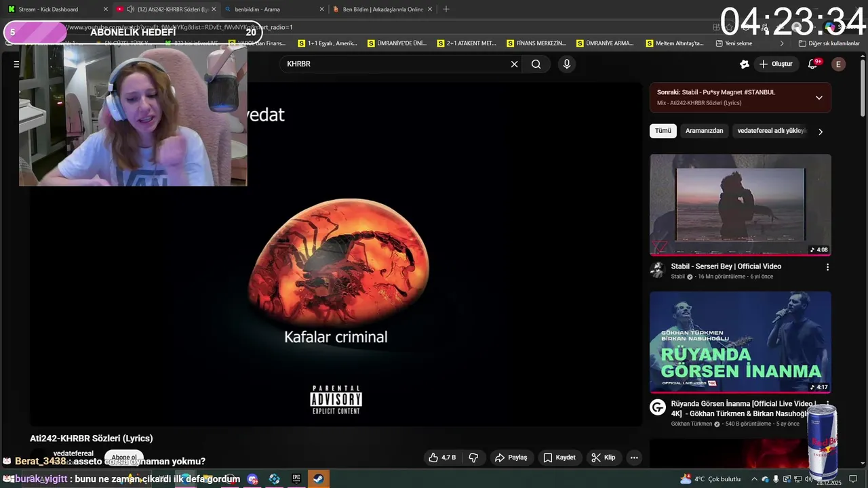868x488 pixels.
Task: Open the 1+1 Eşyalı, Amerik... bookmark
Action: click(x=327, y=43)
